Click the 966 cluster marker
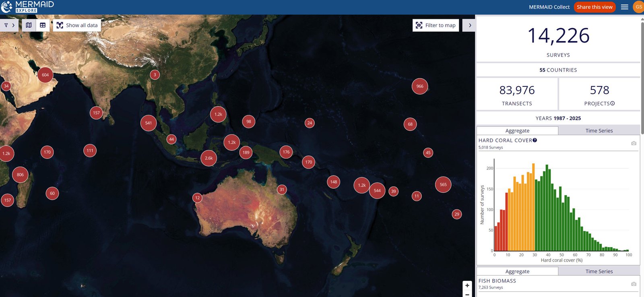This screenshot has height=297, width=644. point(420,86)
